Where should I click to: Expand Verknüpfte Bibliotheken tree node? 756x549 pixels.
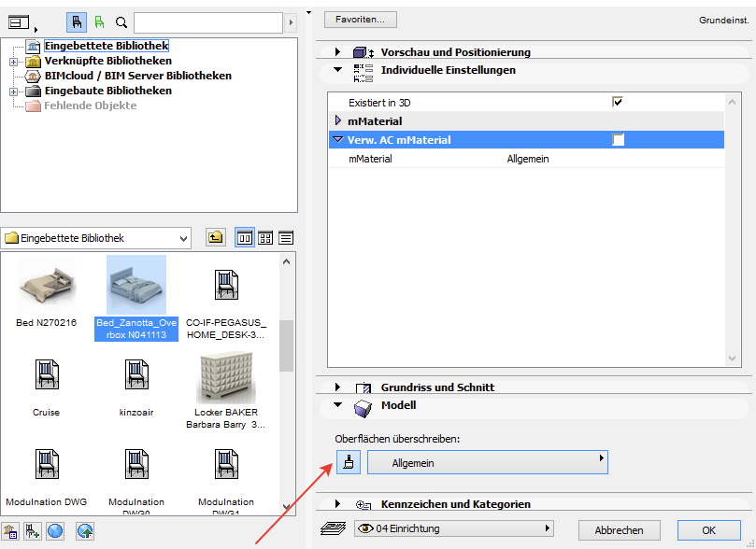tap(13, 62)
